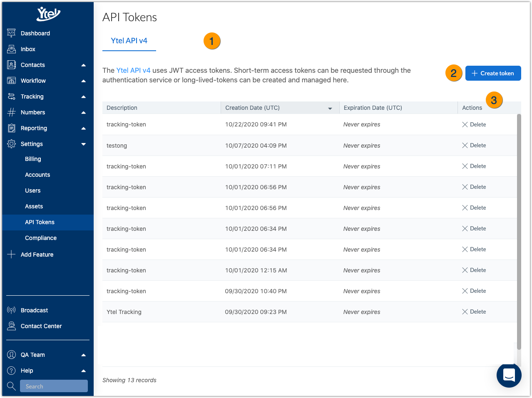Viewport: 532px width, 398px height.
Task: Click the Description column header
Action: tap(162, 108)
